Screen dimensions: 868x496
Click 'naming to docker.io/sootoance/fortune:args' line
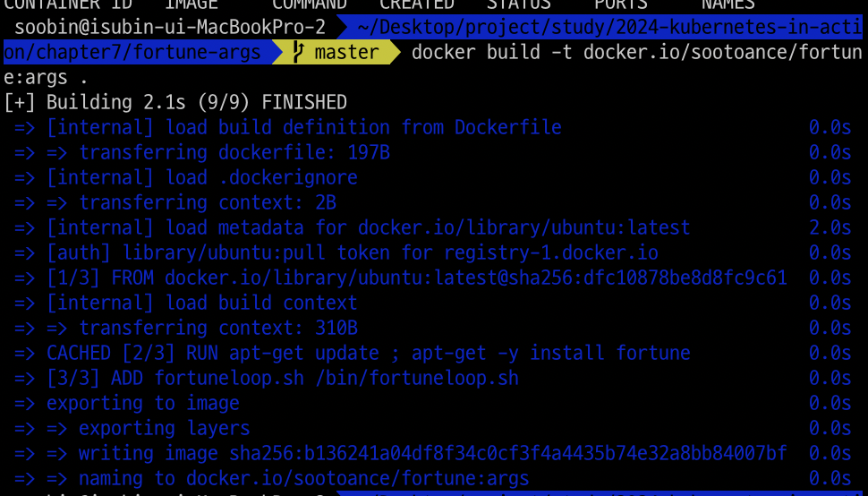click(x=272, y=478)
